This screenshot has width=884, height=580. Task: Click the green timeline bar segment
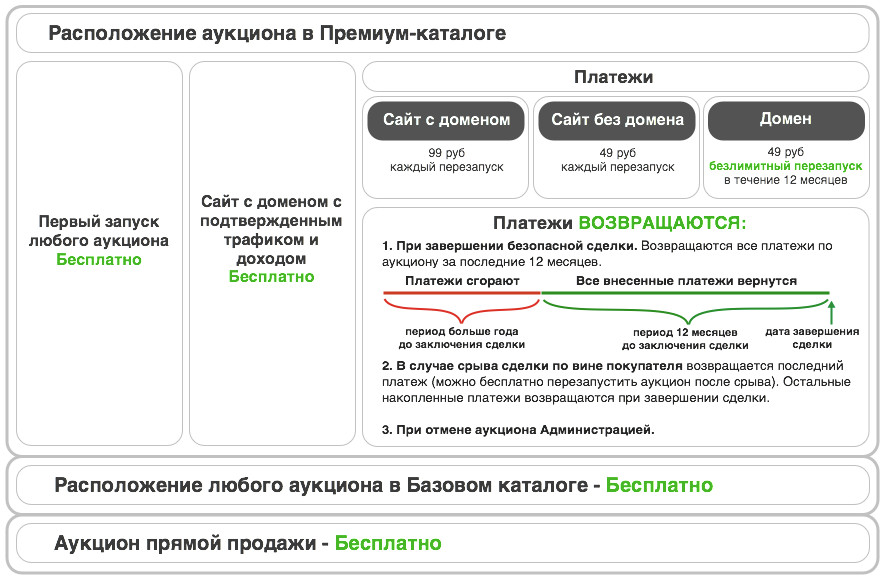click(x=685, y=293)
